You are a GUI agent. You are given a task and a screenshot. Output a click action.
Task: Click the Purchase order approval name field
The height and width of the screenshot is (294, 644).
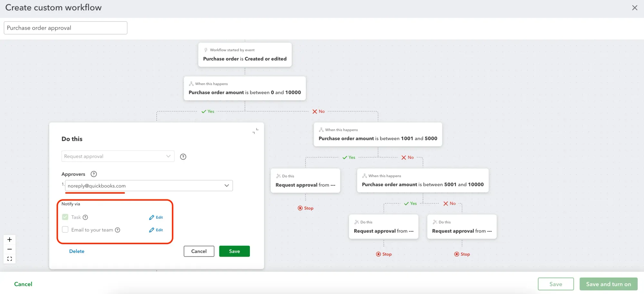tap(65, 28)
